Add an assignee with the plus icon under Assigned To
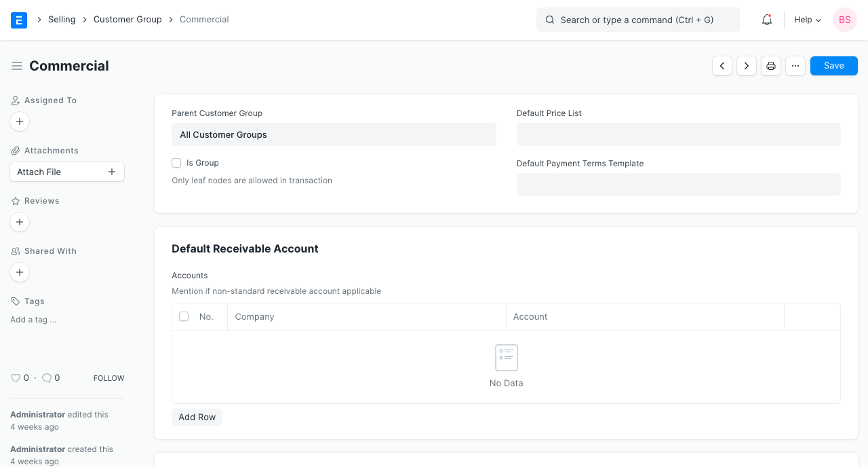 [x=20, y=122]
